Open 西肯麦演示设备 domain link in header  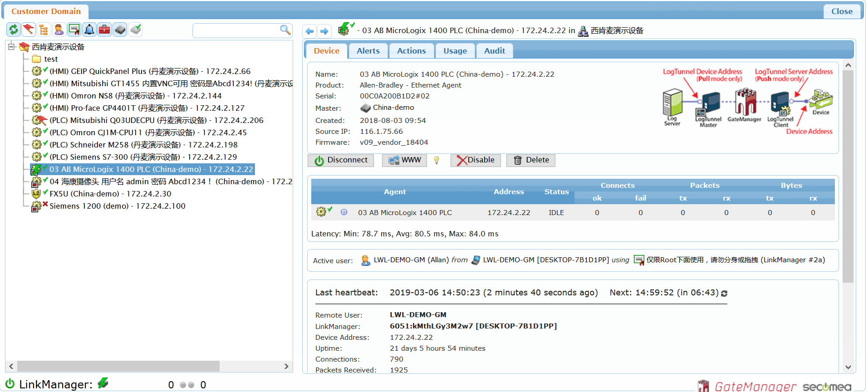point(617,31)
